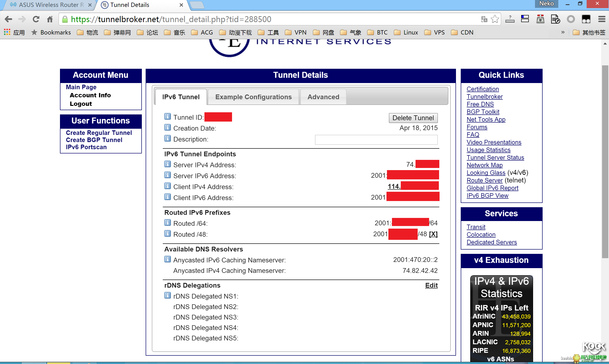Screen dimensions: 609x364
Task: Open the Linux bookmarks folder
Action: coord(406,32)
